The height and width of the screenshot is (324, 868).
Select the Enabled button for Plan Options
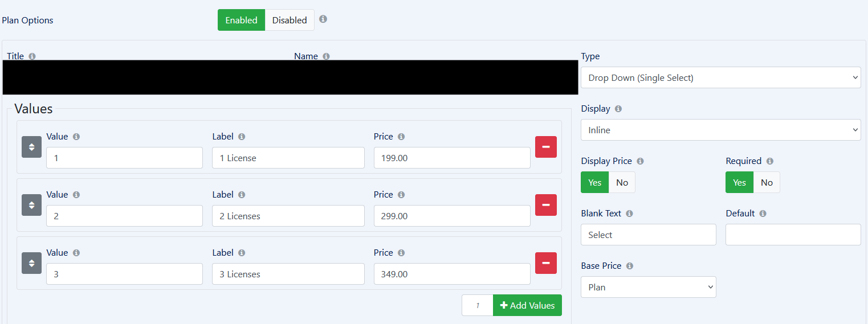241,20
